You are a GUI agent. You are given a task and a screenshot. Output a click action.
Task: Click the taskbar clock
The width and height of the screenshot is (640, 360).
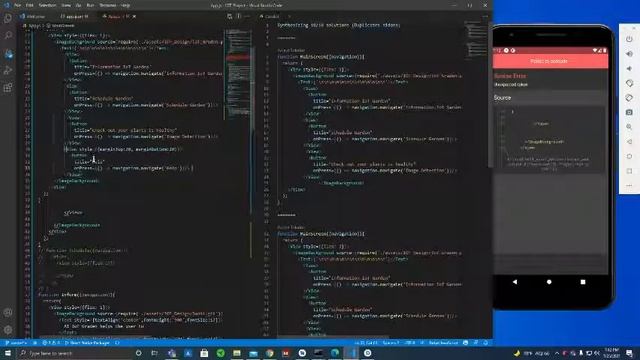611,353
